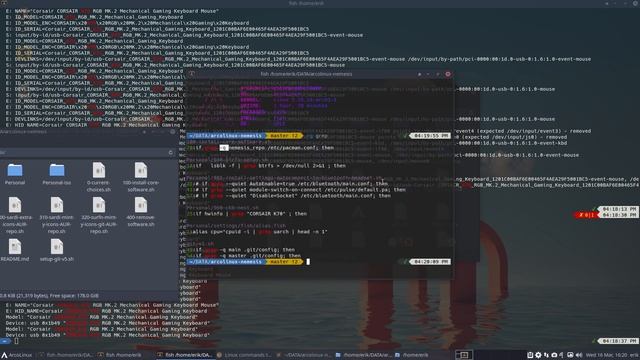640x360 pixels.
Task: Close the front fish terminal window
Action: coord(448,74)
